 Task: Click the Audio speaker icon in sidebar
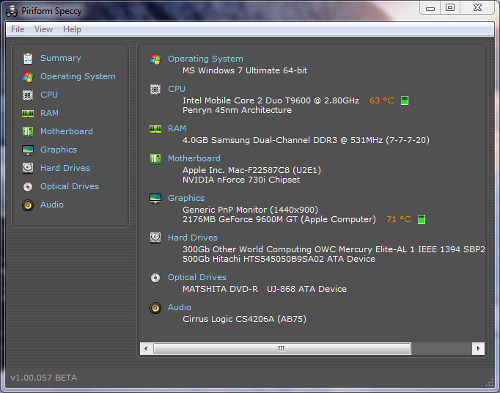tap(28, 205)
